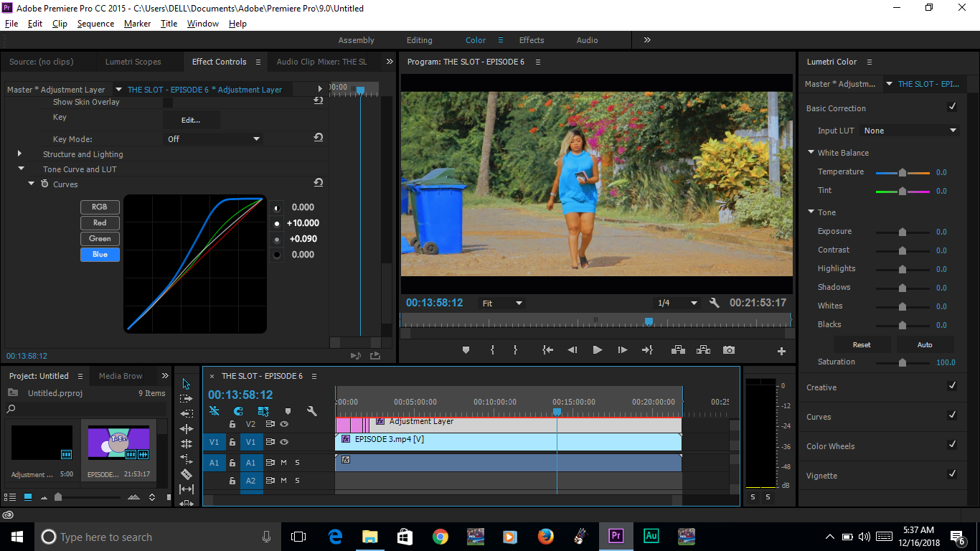980x551 pixels.
Task: Click the Extract button
Action: pos(703,350)
